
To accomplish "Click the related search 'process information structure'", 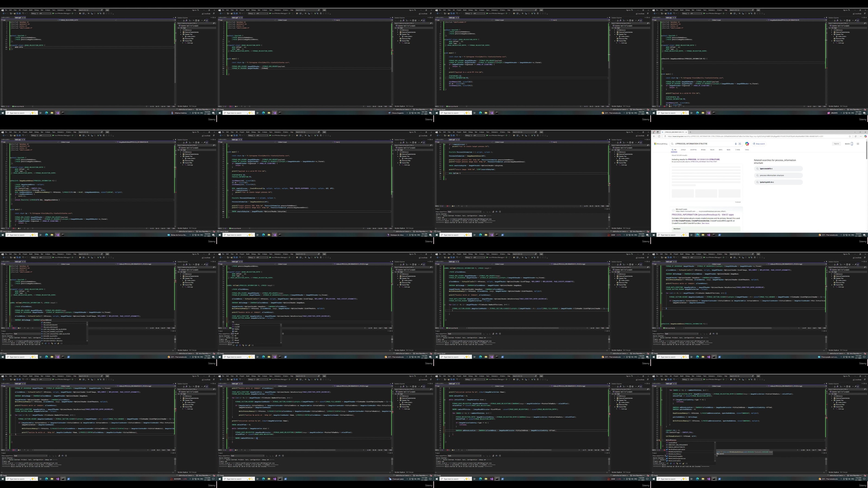I will (778, 175).
